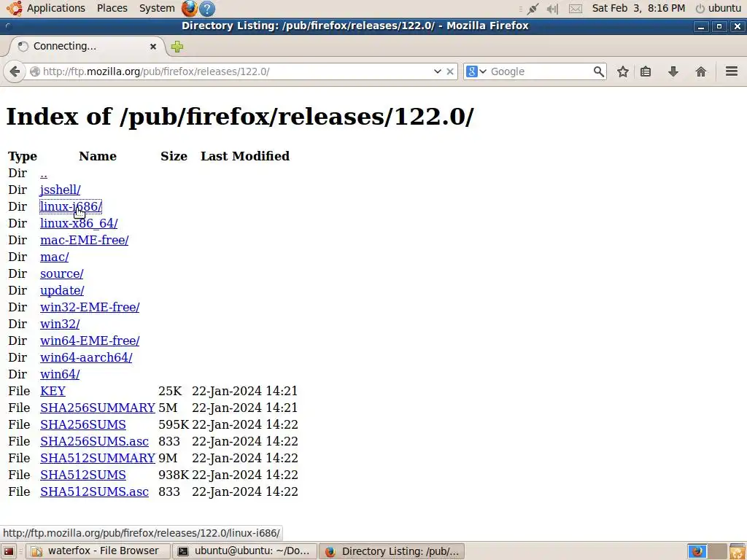This screenshot has height=560, width=747.
Task: Switch to Directory Listing taskbar window
Action: click(391, 551)
